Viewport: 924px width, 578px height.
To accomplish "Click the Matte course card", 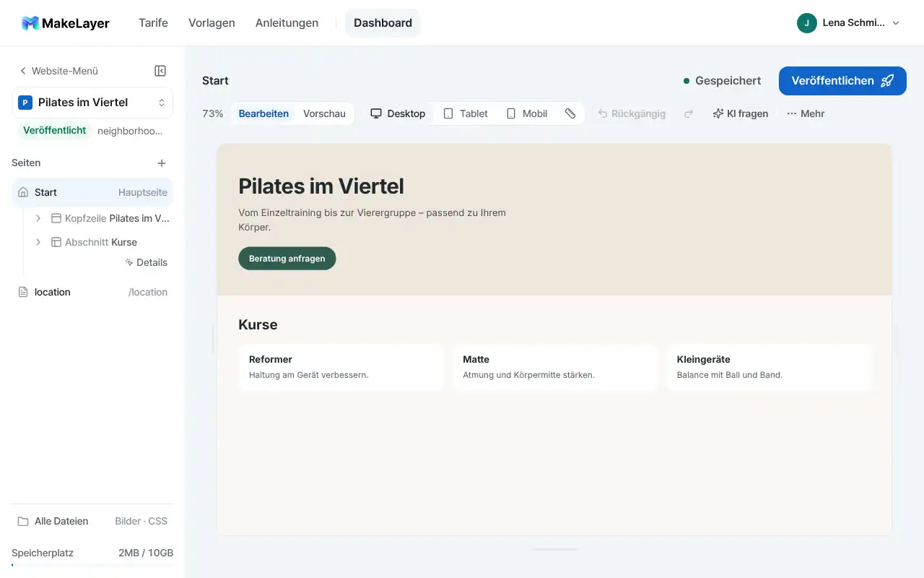I will coord(555,367).
